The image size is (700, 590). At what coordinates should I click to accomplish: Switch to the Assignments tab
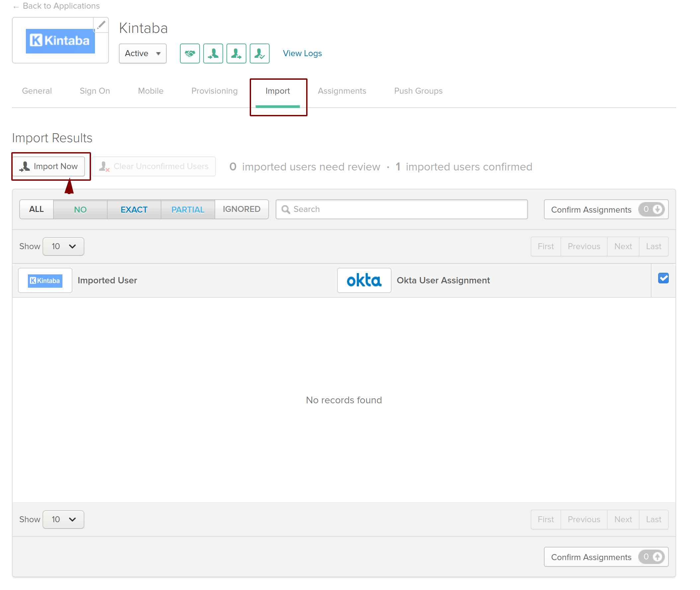(x=342, y=91)
